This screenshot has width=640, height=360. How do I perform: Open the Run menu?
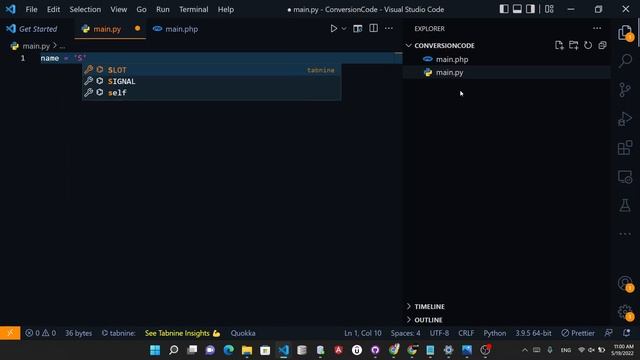coord(162,9)
